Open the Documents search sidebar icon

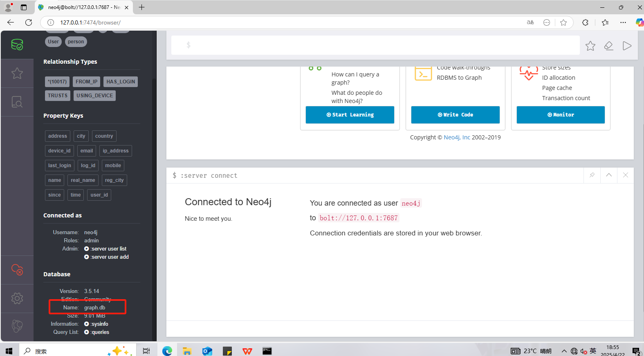(17, 102)
